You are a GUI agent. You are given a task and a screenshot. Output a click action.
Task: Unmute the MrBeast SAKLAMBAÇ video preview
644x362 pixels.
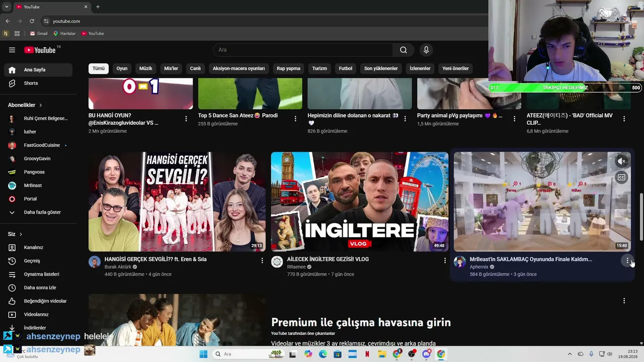tap(622, 161)
